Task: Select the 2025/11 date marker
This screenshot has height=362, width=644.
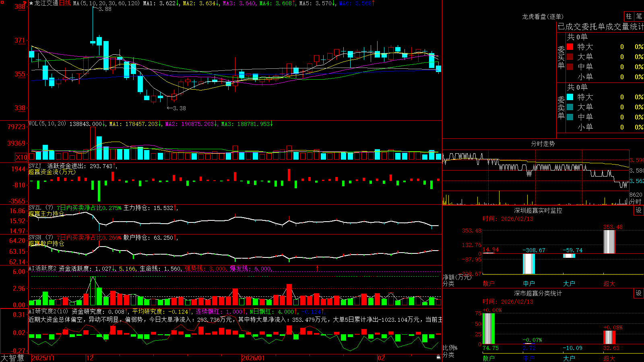Action: point(43,358)
